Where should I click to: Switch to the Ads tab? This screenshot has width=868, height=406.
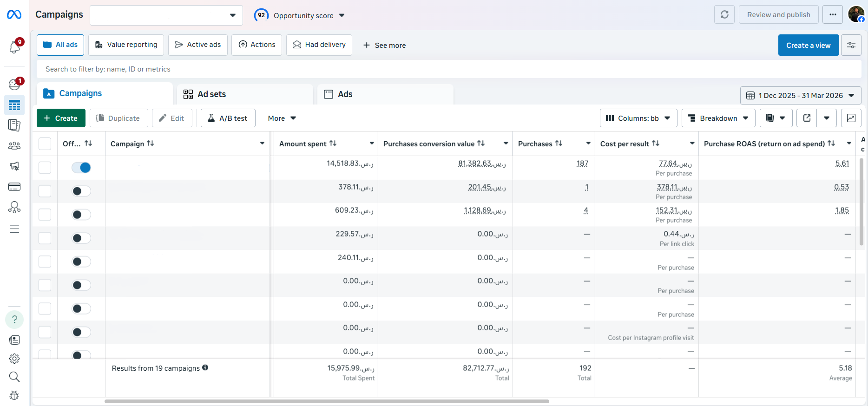pyautogui.click(x=385, y=94)
